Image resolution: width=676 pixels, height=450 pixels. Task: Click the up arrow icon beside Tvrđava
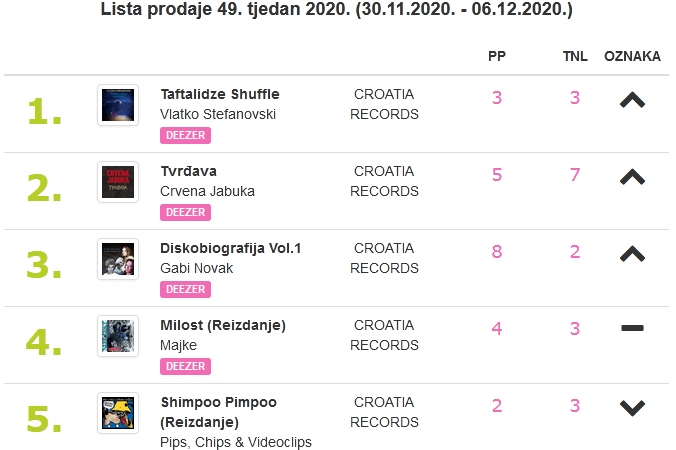pyautogui.click(x=632, y=177)
